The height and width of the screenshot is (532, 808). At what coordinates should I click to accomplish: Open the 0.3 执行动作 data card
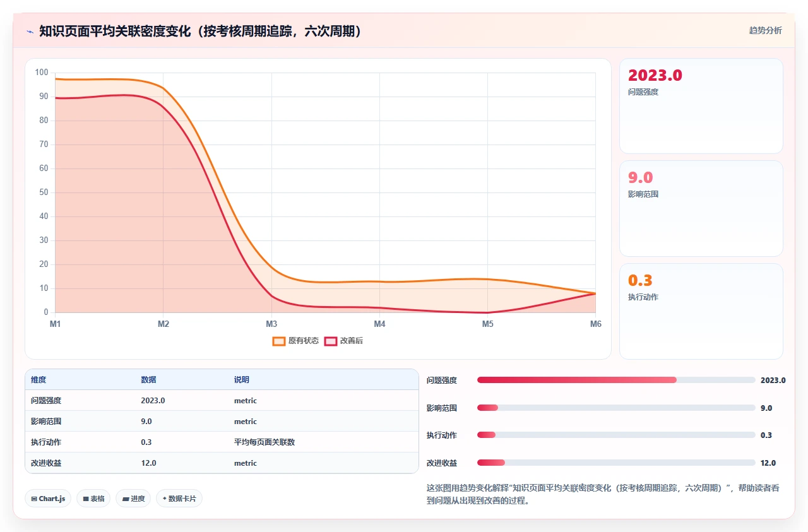701,311
